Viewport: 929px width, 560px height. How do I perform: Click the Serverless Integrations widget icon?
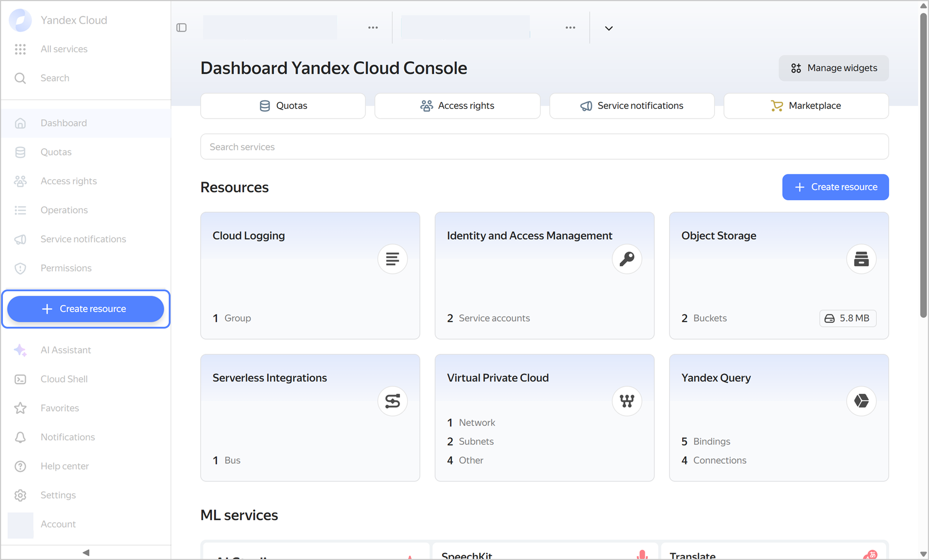(393, 401)
